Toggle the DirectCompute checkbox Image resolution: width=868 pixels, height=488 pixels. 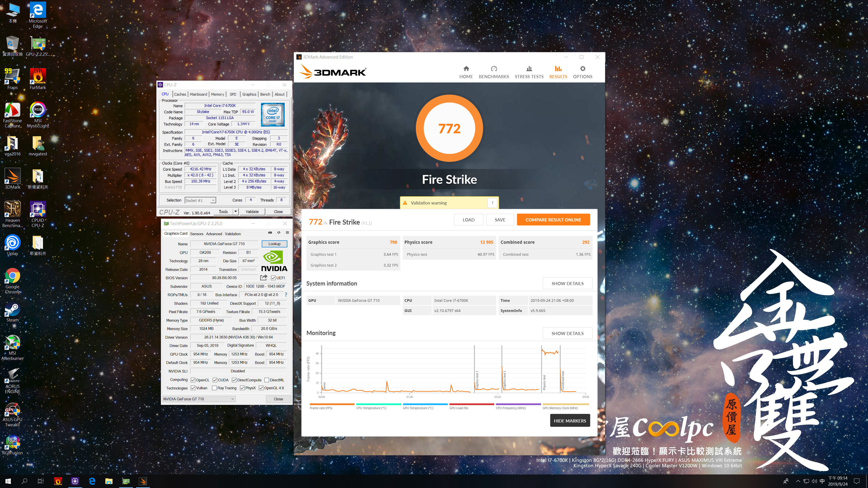pos(234,380)
